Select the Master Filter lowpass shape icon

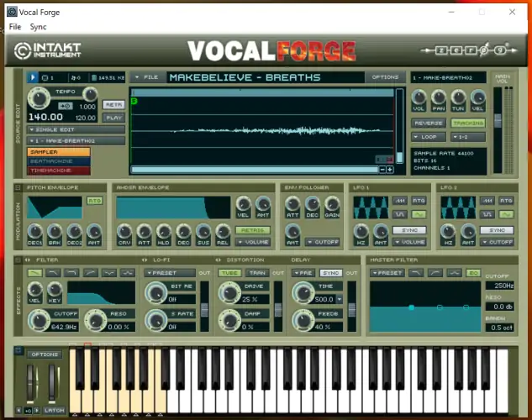click(416, 273)
